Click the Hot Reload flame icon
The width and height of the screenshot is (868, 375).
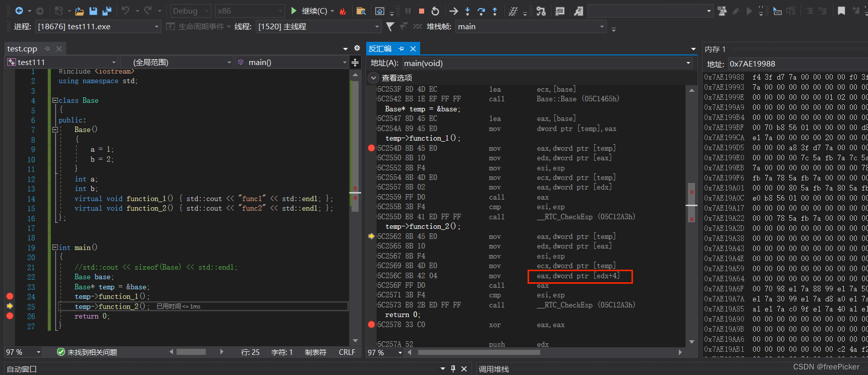click(x=343, y=11)
